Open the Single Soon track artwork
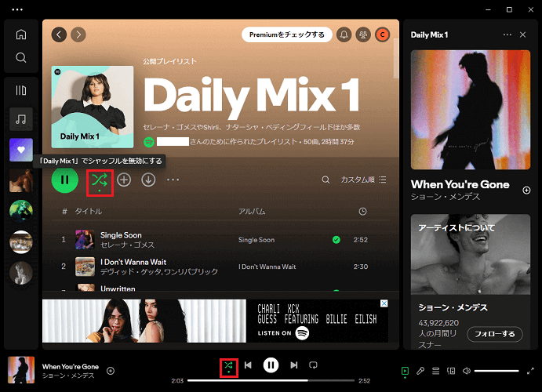This screenshot has width=542, height=392. pyautogui.click(x=85, y=240)
